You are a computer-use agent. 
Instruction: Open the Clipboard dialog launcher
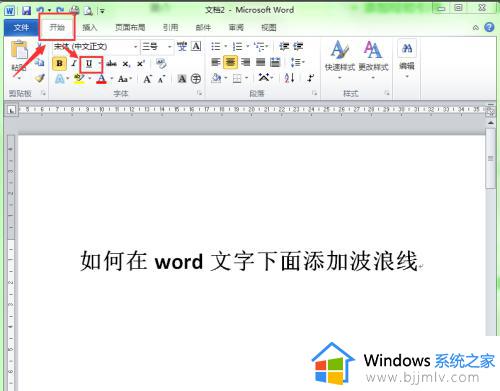click(x=43, y=93)
